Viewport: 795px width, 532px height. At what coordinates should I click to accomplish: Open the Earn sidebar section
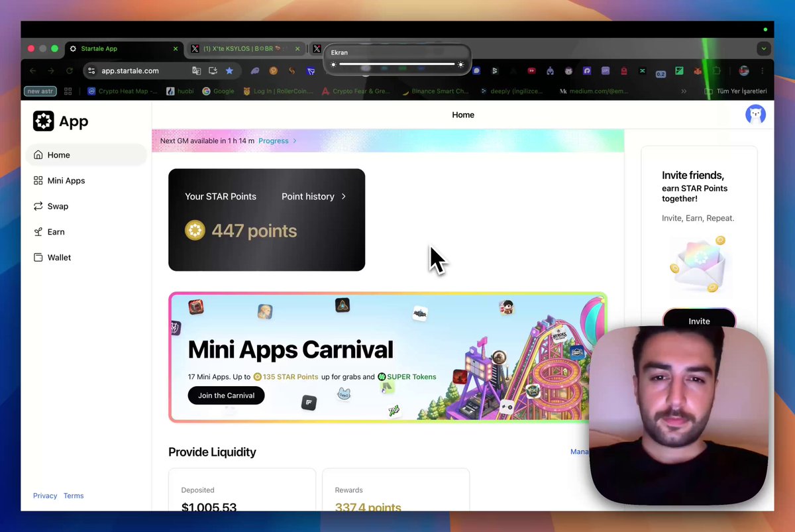click(x=86, y=232)
